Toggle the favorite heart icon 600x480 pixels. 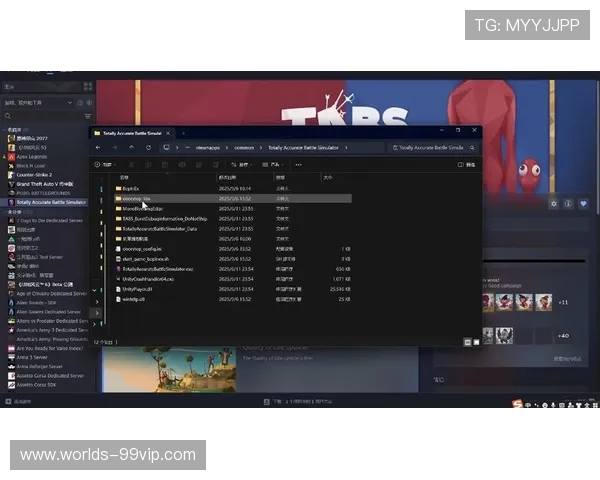coord(583,203)
